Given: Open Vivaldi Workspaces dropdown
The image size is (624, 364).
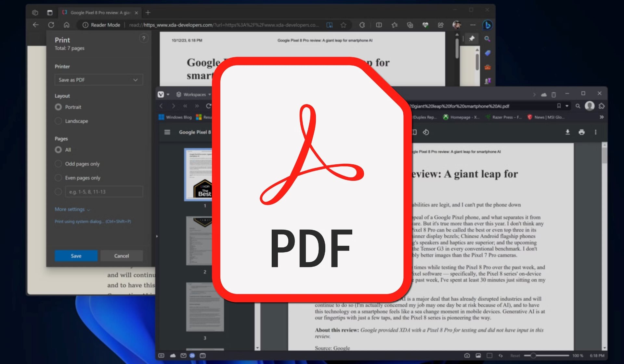Looking at the screenshot, I should click(194, 94).
